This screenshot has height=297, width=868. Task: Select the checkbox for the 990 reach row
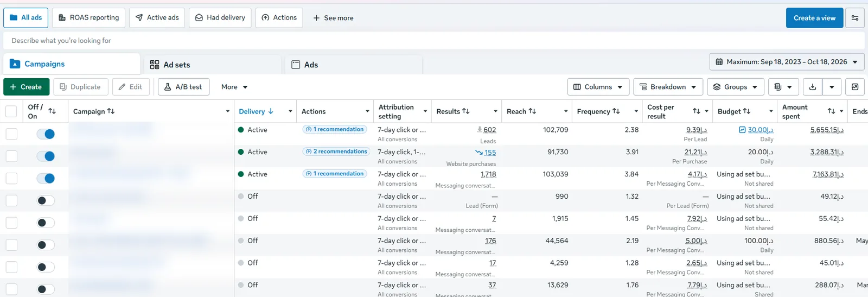(x=11, y=200)
